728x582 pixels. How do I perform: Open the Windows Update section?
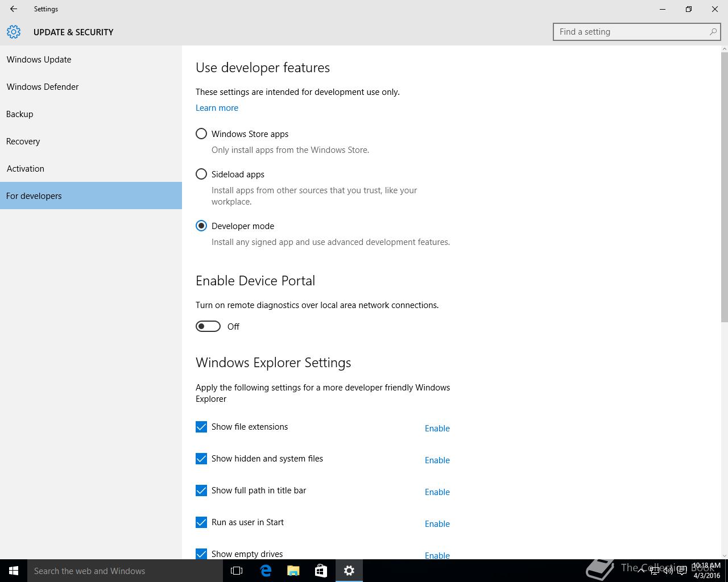(x=91, y=59)
